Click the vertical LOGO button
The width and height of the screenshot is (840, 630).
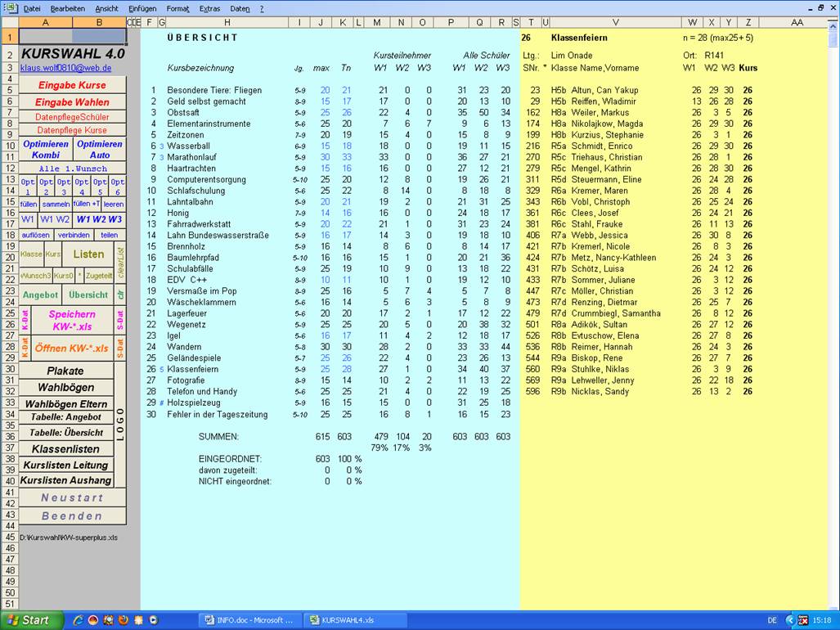(x=121, y=423)
